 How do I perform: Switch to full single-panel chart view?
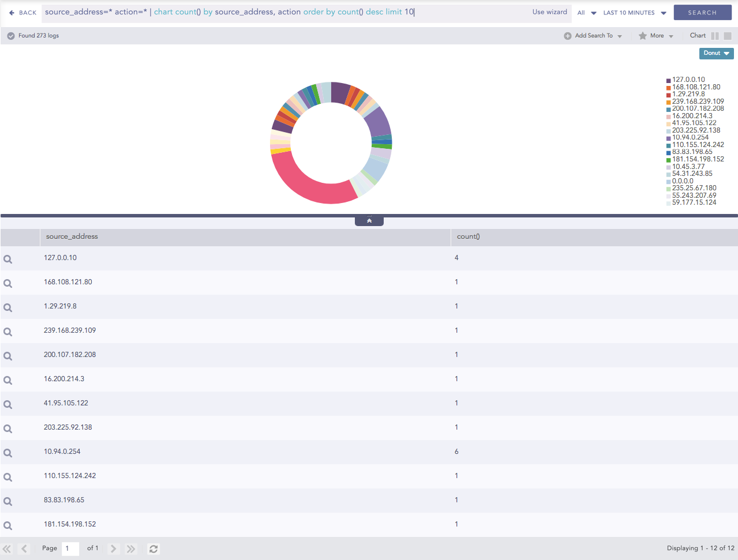point(728,36)
